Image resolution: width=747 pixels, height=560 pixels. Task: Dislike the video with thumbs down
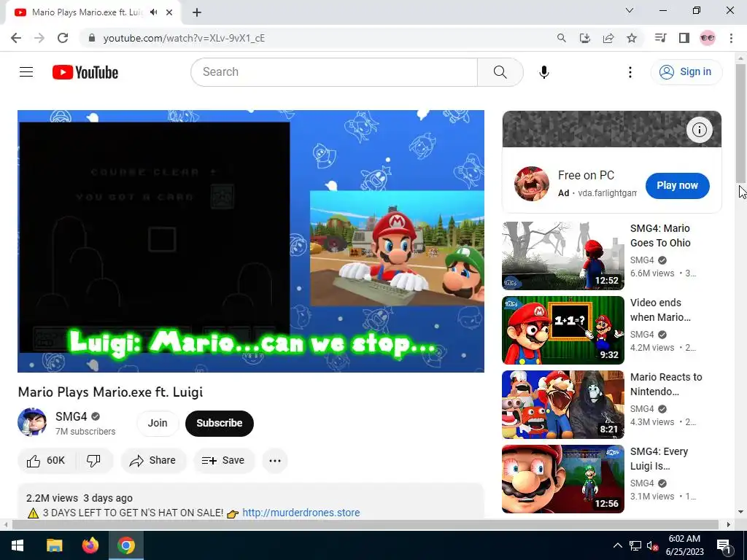(x=94, y=461)
